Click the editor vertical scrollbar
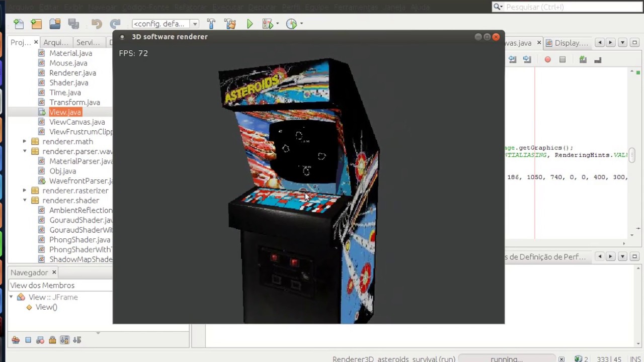 pyautogui.click(x=632, y=155)
